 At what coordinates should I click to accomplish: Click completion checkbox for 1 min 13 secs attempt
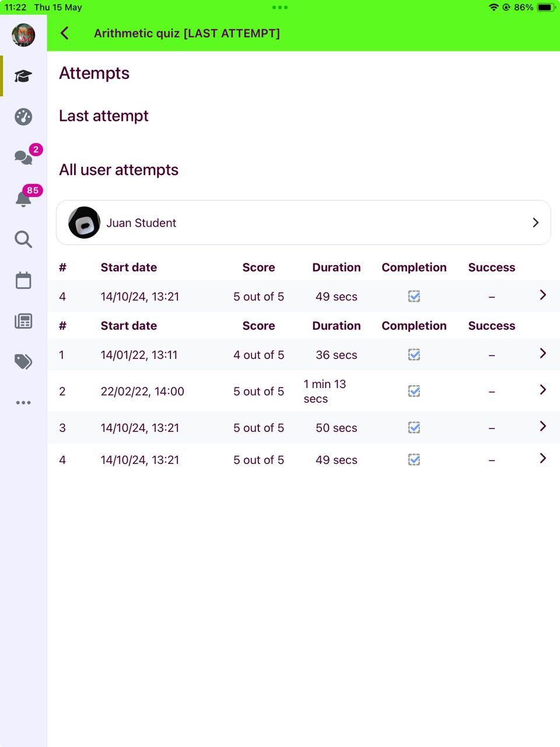(x=414, y=391)
